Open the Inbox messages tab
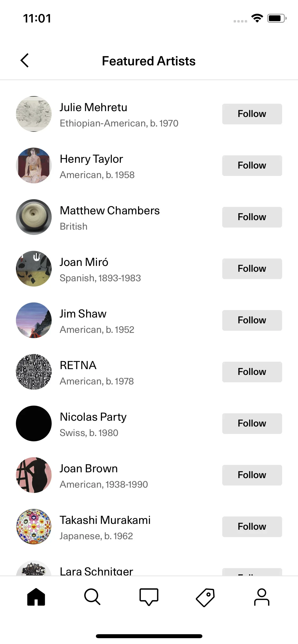 coord(149,597)
